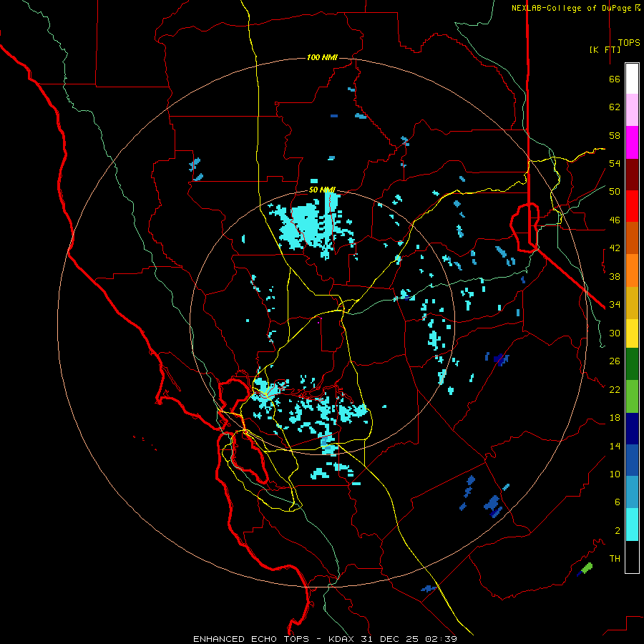Click the dark green legend swatch

pos(632,364)
